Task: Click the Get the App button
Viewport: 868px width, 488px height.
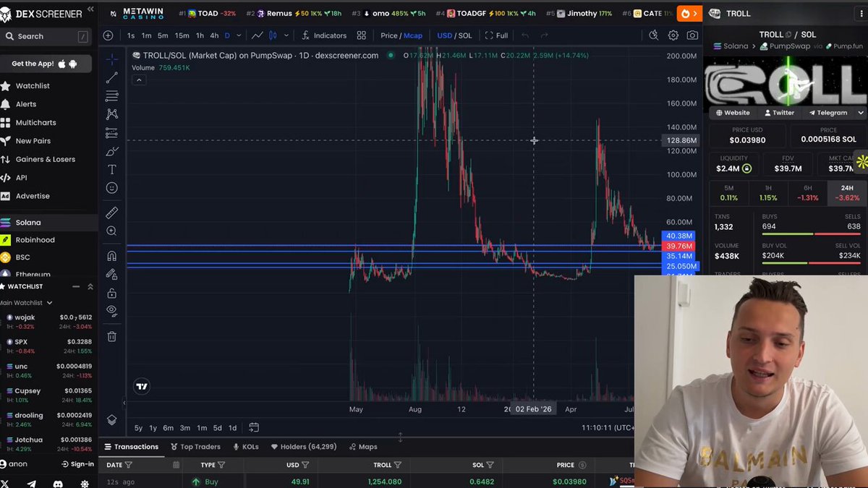Action: pos(44,64)
